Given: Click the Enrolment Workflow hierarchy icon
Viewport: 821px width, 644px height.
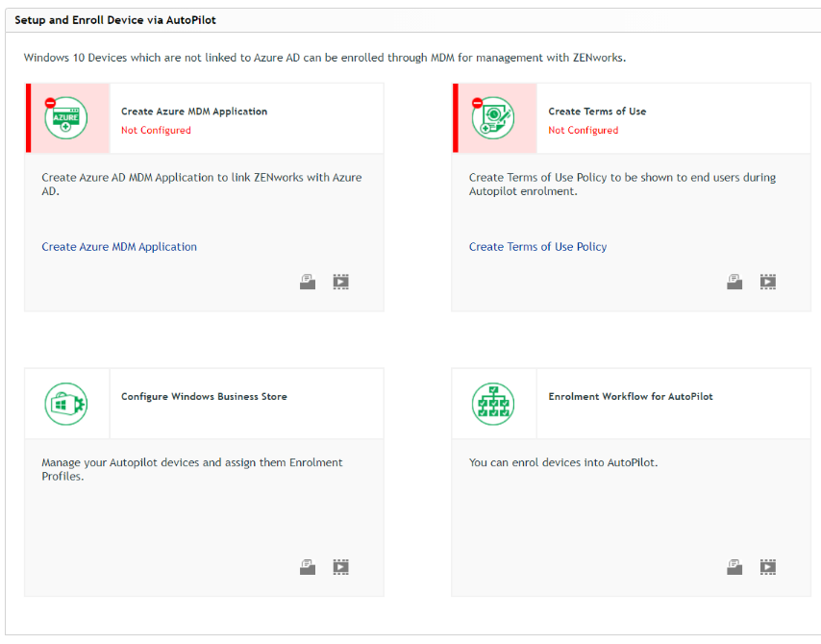Looking at the screenshot, I should point(493,404).
